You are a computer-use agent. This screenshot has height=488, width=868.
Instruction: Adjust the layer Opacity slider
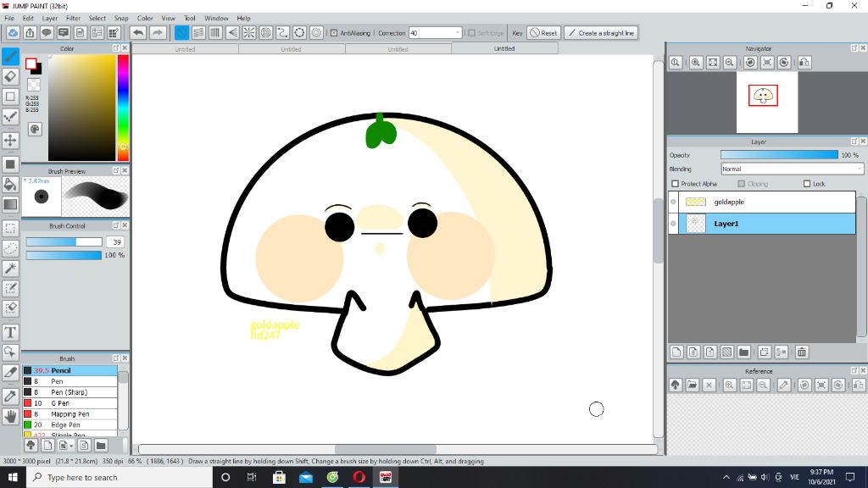pos(780,155)
